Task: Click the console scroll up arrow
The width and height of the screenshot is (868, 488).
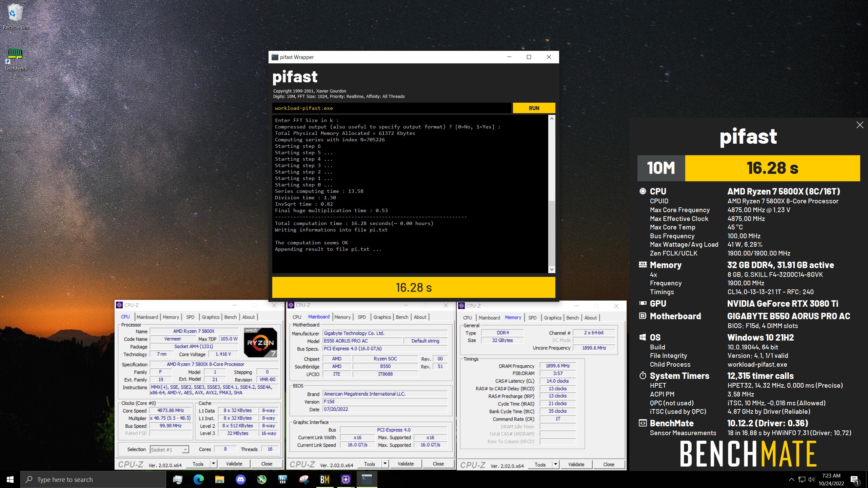Action: point(552,119)
